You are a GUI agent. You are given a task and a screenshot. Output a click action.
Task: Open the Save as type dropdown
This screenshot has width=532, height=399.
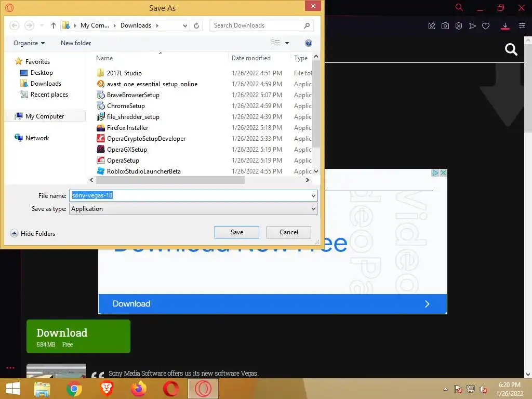(x=193, y=209)
